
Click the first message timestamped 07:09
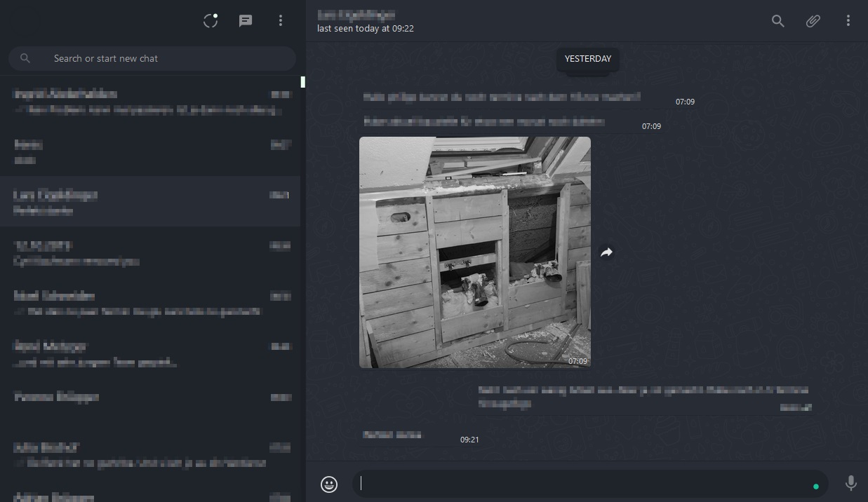(530, 97)
